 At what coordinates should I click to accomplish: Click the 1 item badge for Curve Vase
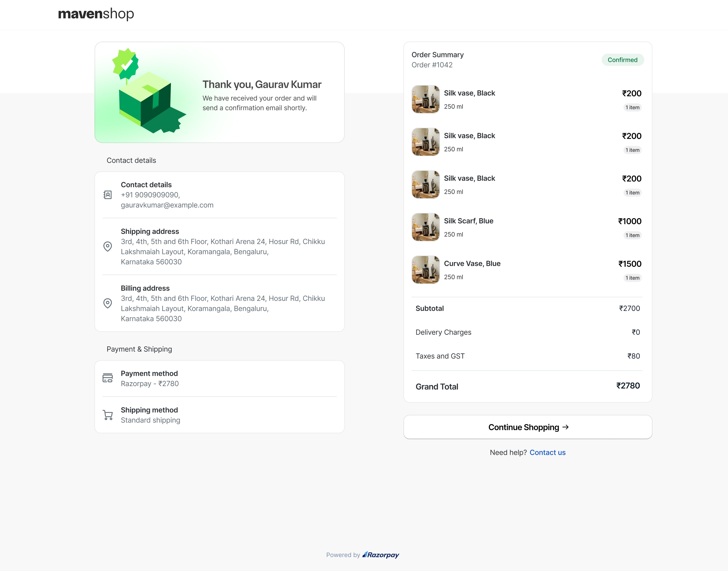pos(632,278)
